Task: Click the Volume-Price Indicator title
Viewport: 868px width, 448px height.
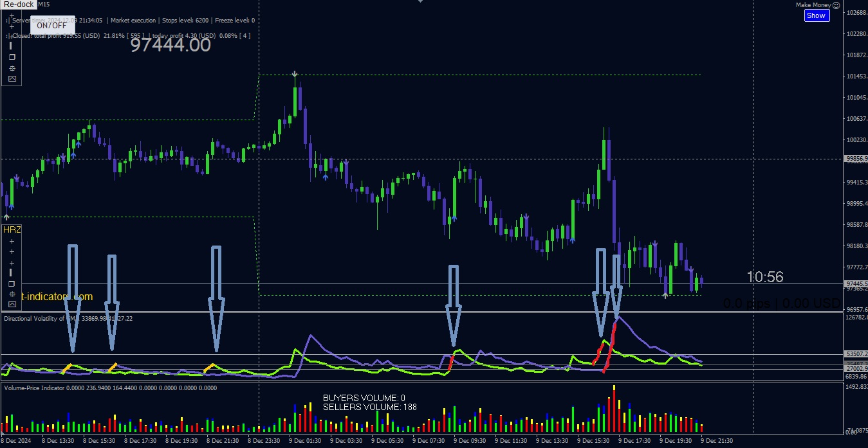Action: click(110, 388)
